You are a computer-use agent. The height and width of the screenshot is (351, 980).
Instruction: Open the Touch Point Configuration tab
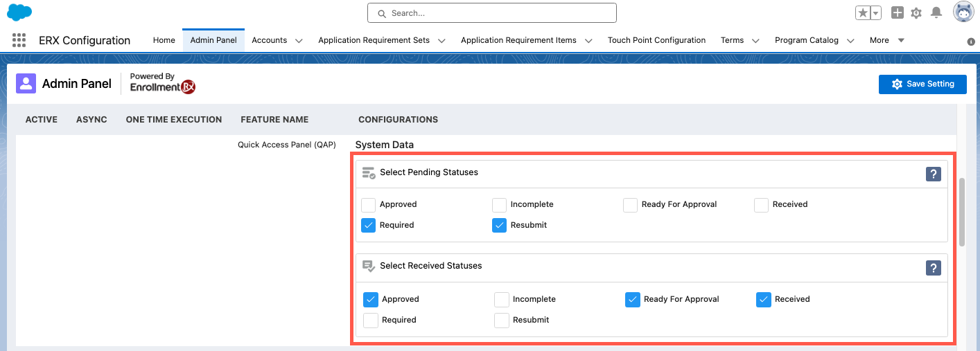click(656, 40)
